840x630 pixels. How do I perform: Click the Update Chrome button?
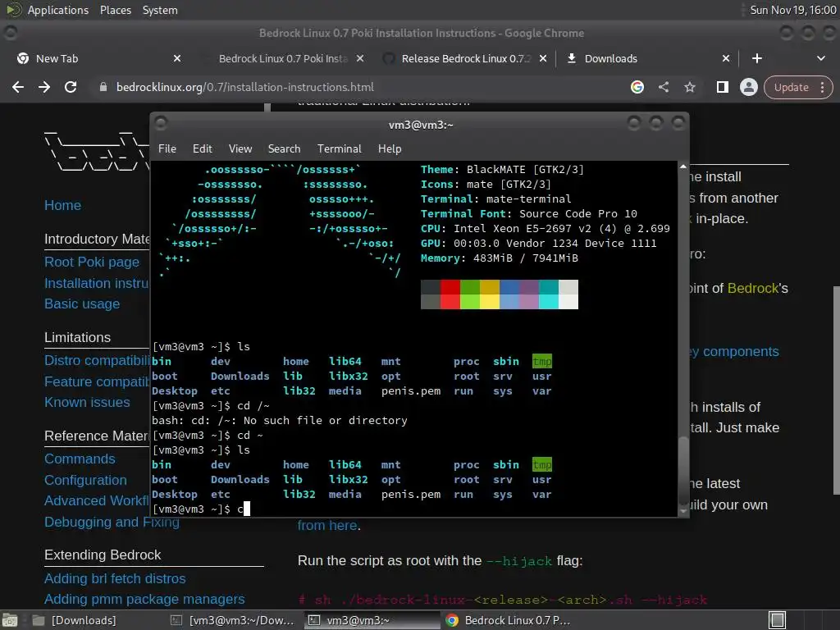pos(792,87)
